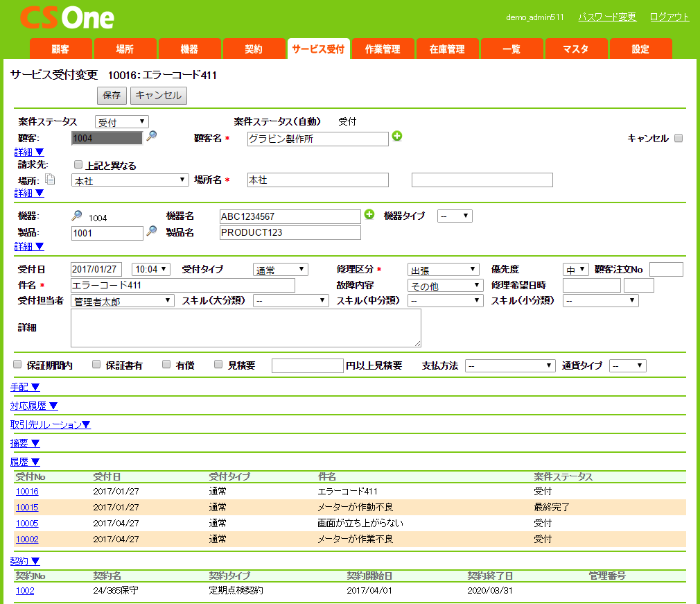Open the スキル(中分類) dropdown

445,301
